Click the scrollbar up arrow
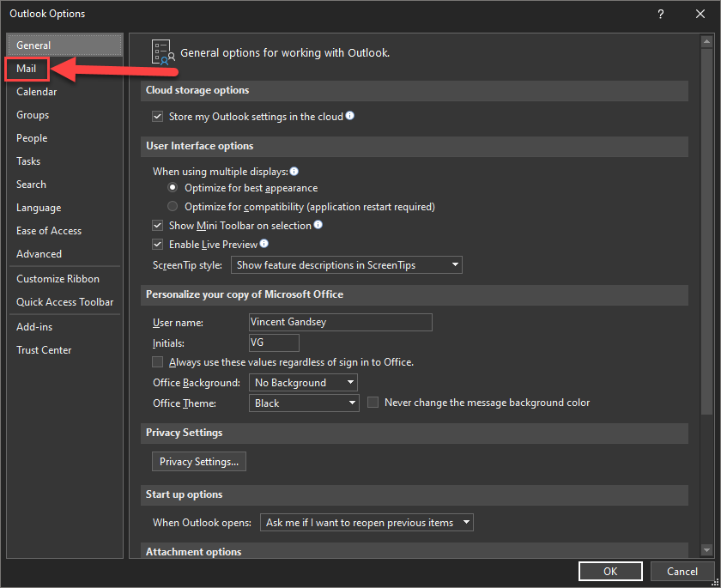The height and width of the screenshot is (588, 721). point(706,42)
